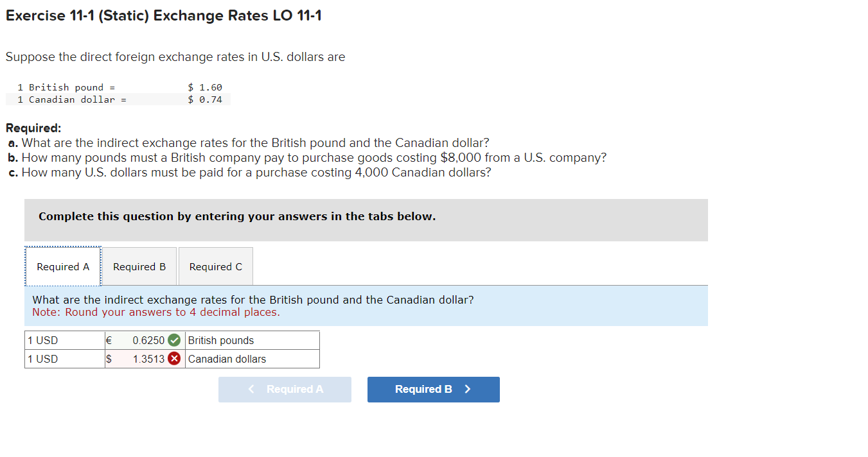
Task: Switch to the Required B tab
Action: 139,266
